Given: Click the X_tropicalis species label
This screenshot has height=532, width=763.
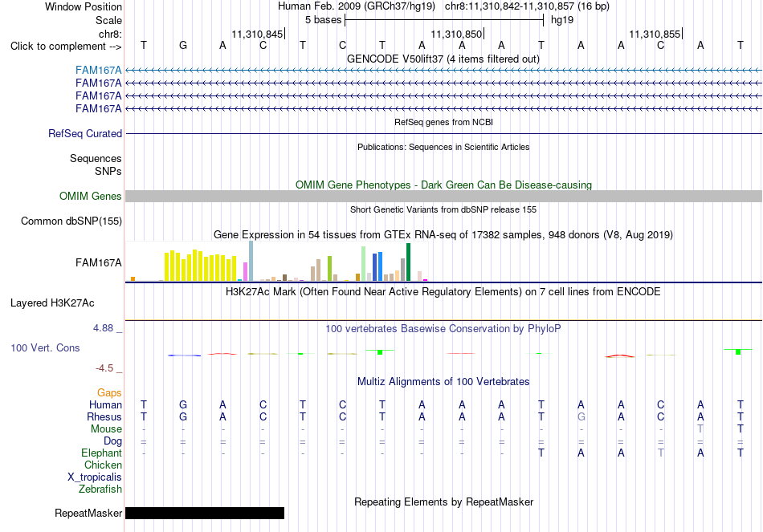Looking at the screenshot, I should click(x=95, y=477).
